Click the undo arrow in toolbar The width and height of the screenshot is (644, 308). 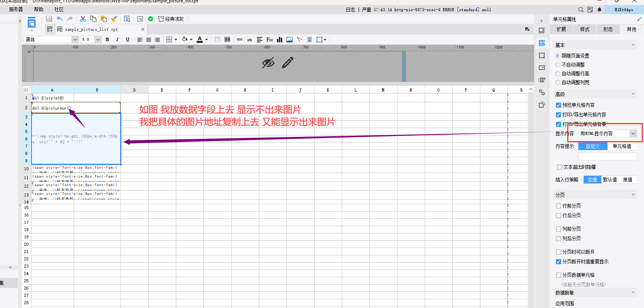[60, 19]
